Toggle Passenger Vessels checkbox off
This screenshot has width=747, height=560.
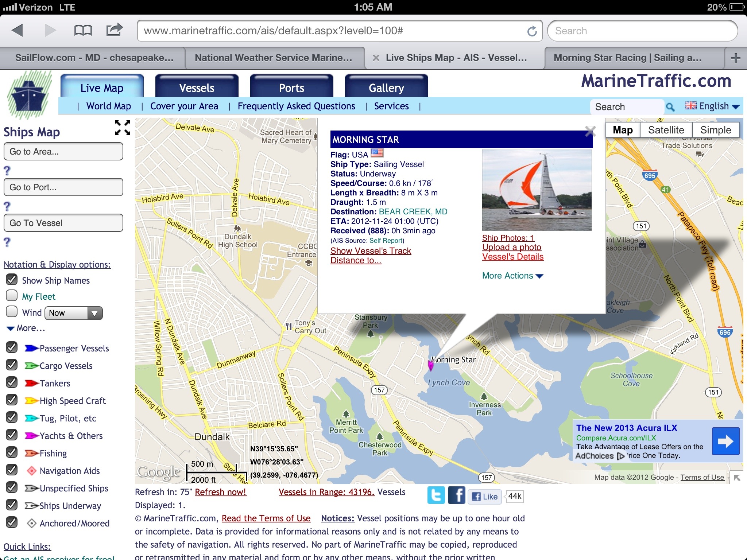pyautogui.click(x=12, y=348)
